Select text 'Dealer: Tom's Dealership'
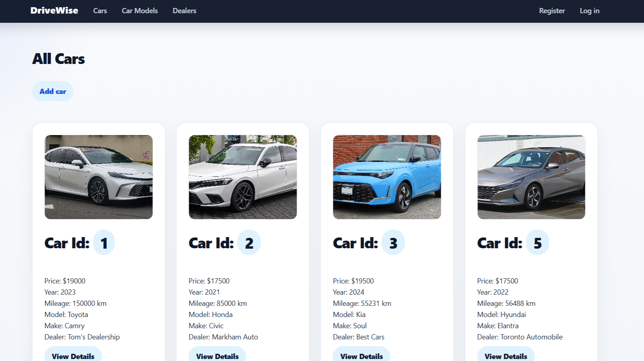Image resolution: width=644 pixels, height=361 pixels. point(82,337)
